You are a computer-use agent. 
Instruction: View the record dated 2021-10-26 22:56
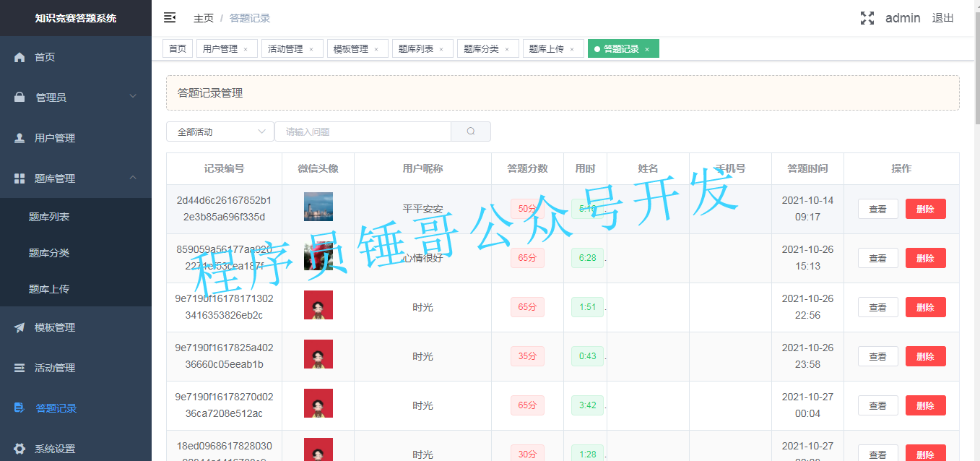878,307
